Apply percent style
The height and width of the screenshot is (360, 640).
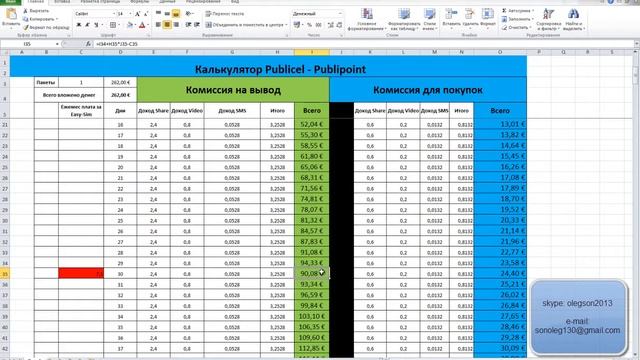pos(310,25)
